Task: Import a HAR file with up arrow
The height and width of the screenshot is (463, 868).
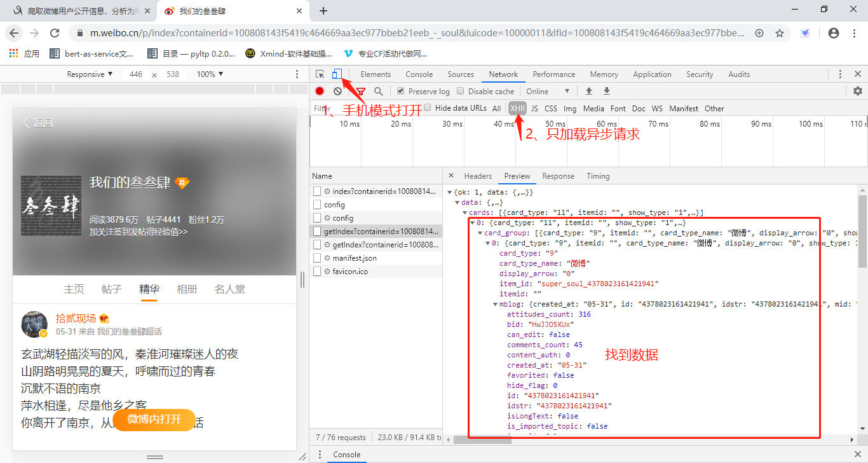Action: click(x=589, y=92)
